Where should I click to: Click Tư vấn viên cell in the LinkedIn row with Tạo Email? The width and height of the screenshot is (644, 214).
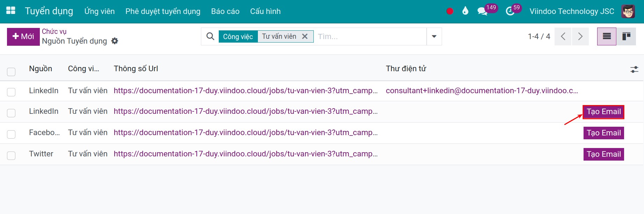[88, 111]
